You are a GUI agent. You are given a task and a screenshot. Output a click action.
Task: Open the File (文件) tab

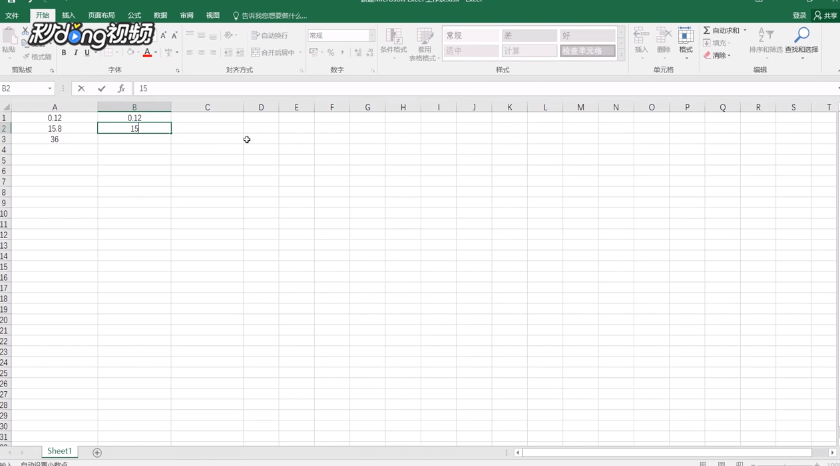[12, 16]
